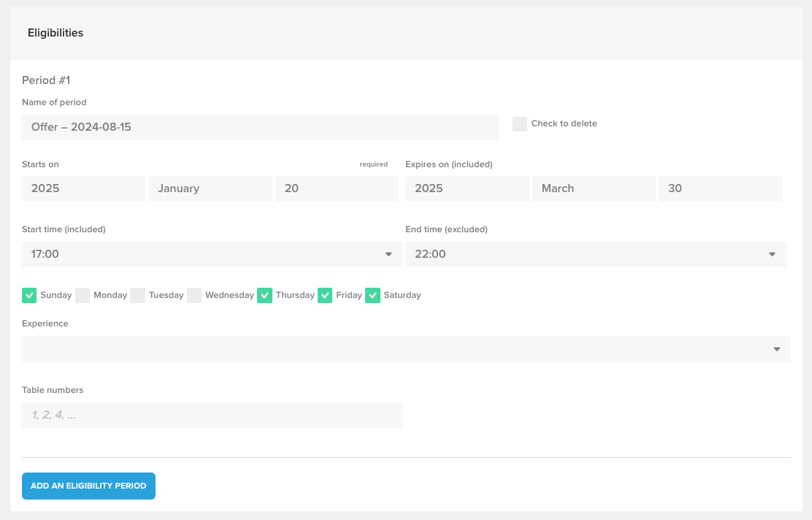Open the Start time dropdown
812x520 pixels.
click(212, 254)
